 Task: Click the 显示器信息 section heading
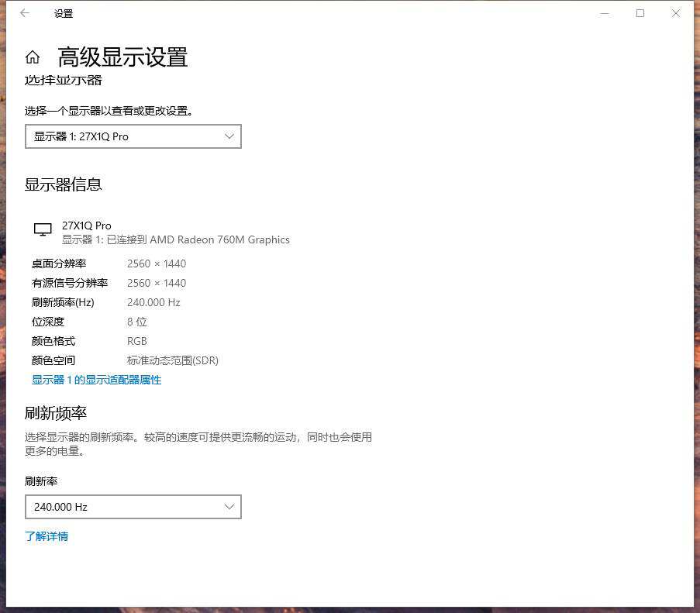tap(63, 184)
